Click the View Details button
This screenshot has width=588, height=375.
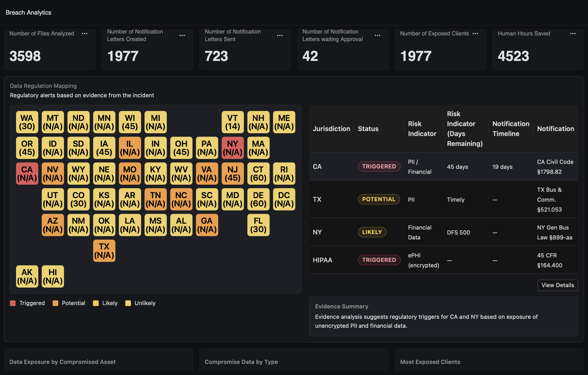pyautogui.click(x=558, y=285)
